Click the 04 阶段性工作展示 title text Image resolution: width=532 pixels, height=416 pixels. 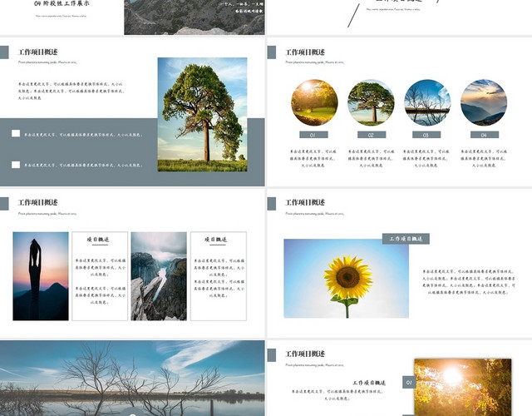click(62, 3)
